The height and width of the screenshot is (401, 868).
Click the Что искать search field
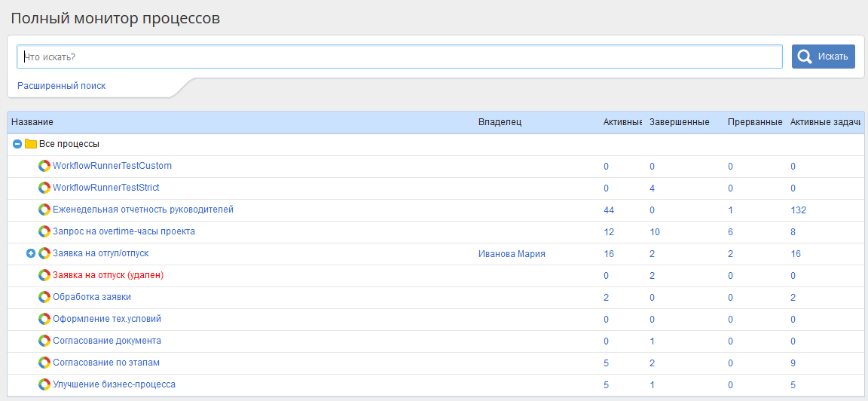click(x=399, y=57)
